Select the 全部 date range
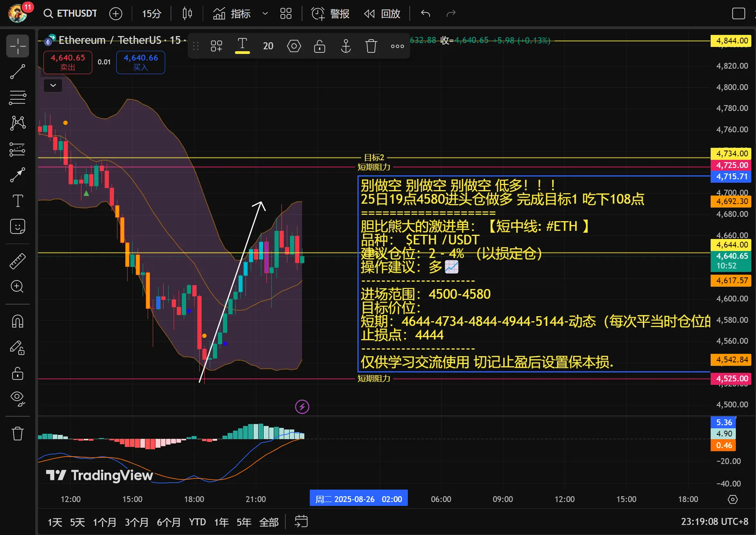Screen dimensions: 756x535 click(269, 522)
